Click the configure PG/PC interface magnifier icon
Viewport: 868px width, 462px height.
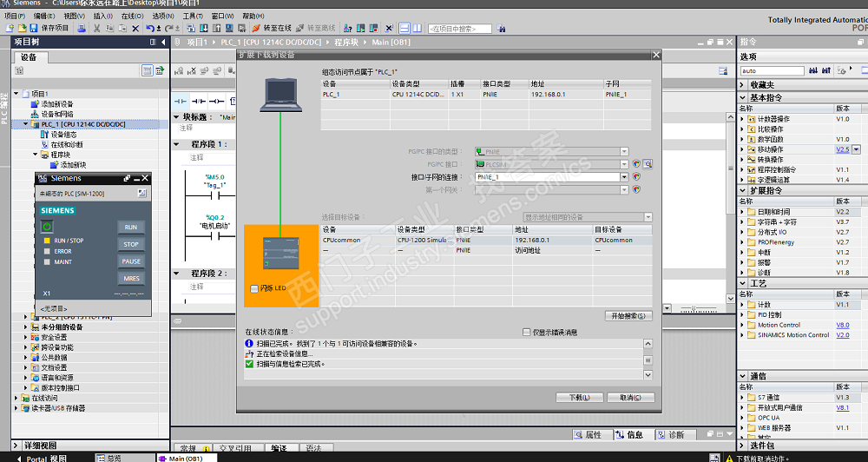(648, 164)
